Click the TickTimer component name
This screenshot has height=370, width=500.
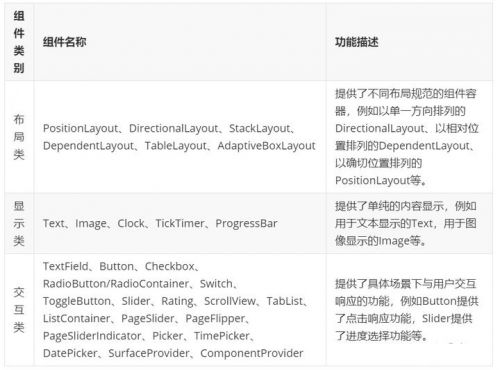[180, 223]
